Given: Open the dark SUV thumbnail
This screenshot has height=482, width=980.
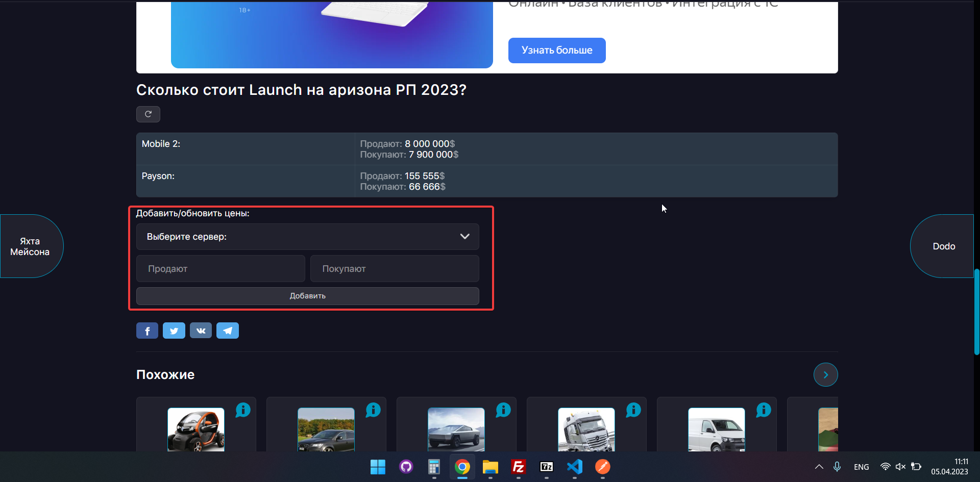Looking at the screenshot, I should 326,429.
